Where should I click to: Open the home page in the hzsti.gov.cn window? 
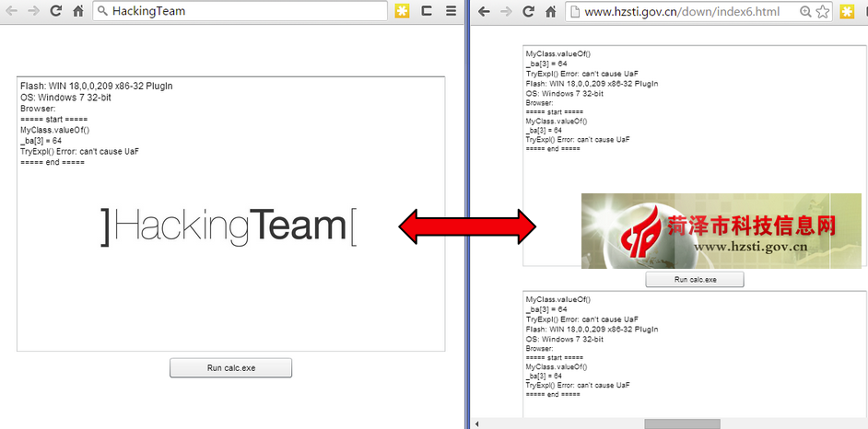click(551, 11)
